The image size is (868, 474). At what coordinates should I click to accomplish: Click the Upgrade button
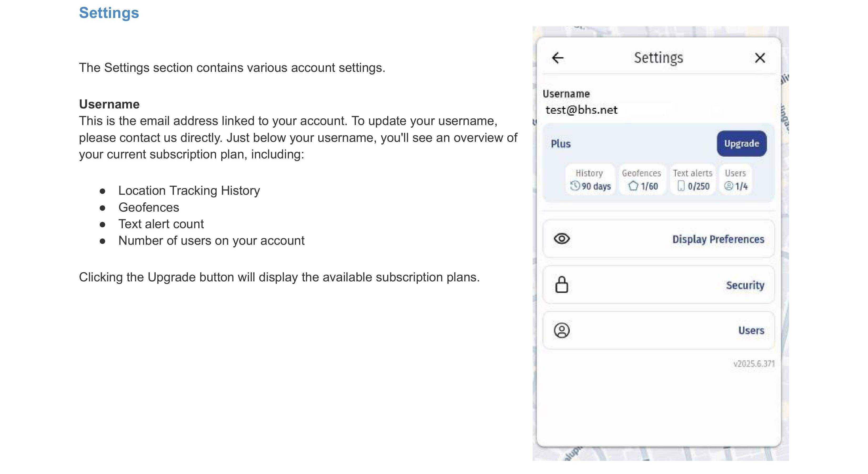[741, 144]
